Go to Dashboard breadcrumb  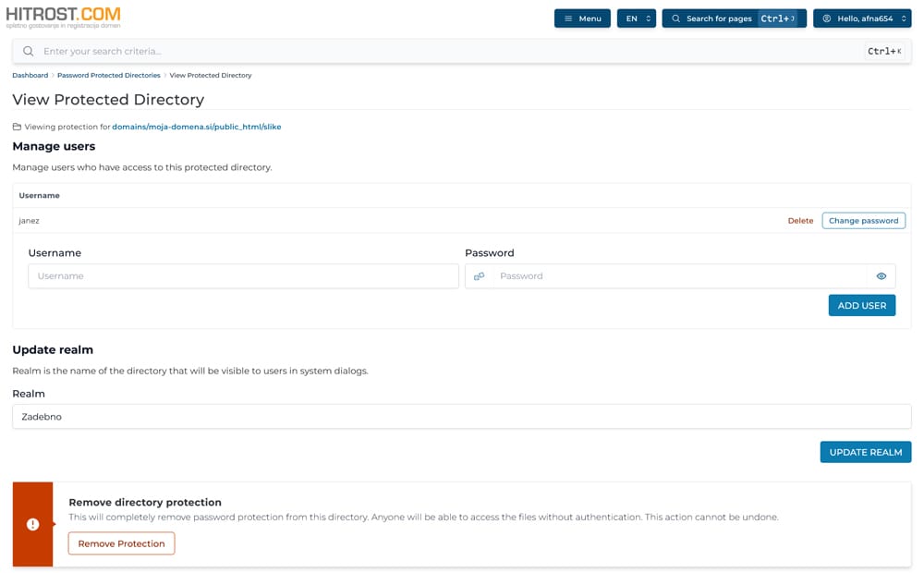pyautogui.click(x=30, y=75)
